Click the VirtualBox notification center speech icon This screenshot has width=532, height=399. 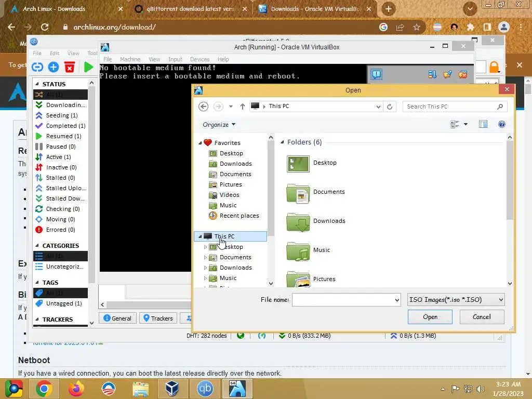(x=376, y=74)
